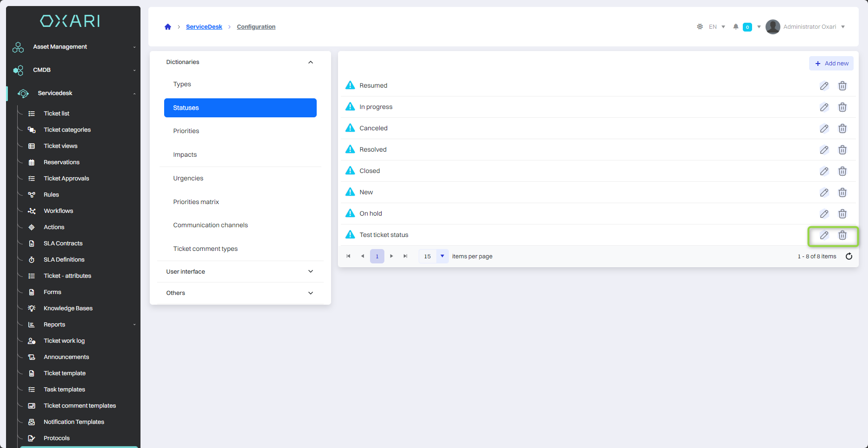Open Ticket list in sidebar
This screenshot has width=868, height=448.
57,114
